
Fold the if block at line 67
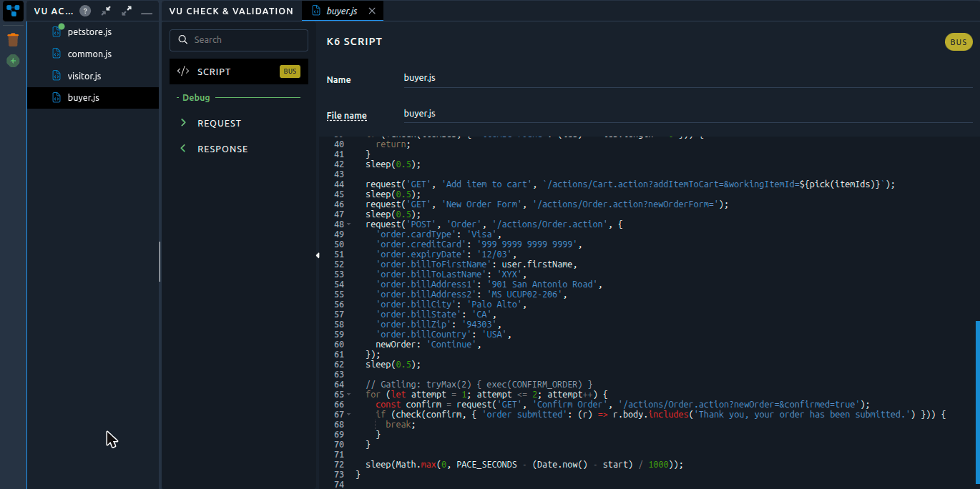(348, 415)
